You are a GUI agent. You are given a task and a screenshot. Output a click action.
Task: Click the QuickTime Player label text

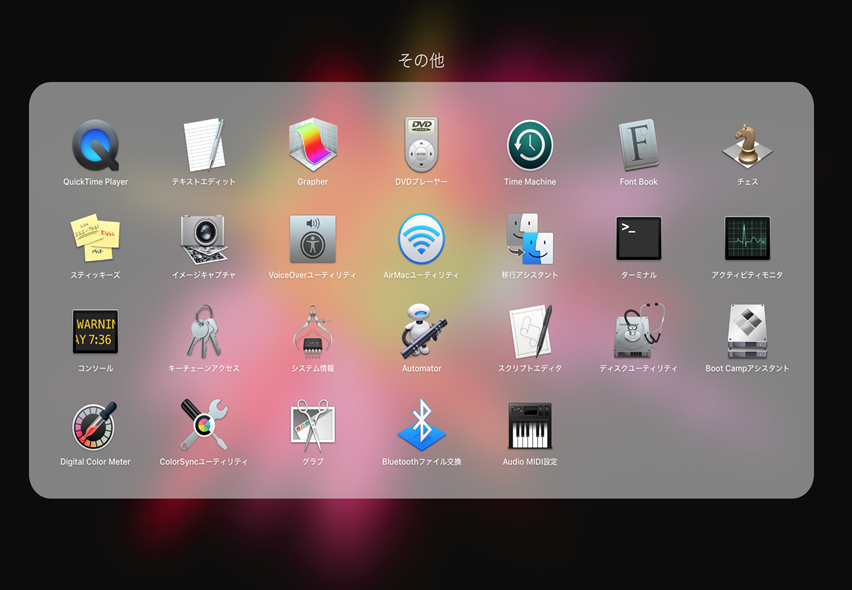pos(96,182)
